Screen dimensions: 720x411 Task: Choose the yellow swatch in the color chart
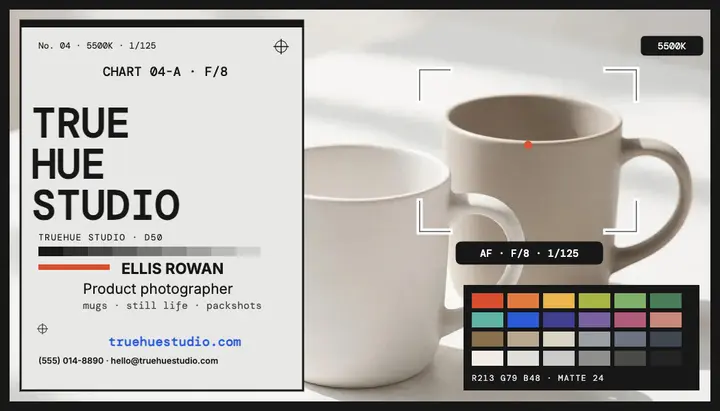point(559,301)
